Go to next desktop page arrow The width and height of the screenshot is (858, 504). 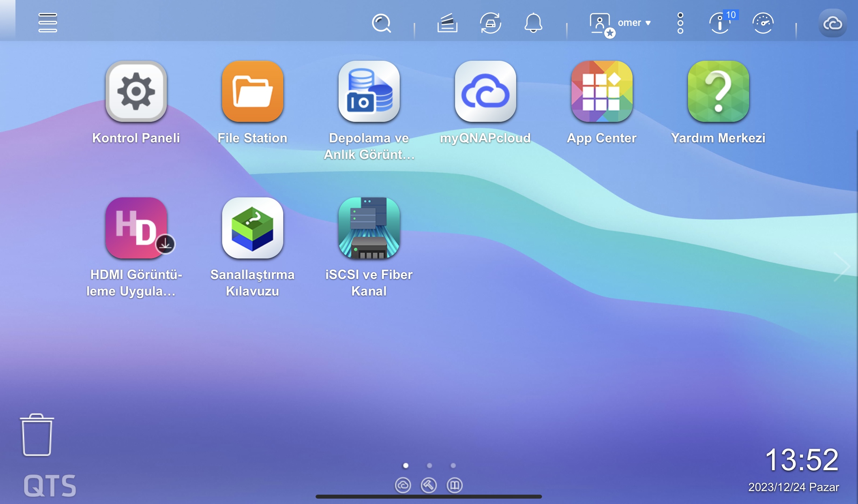coord(841,266)
